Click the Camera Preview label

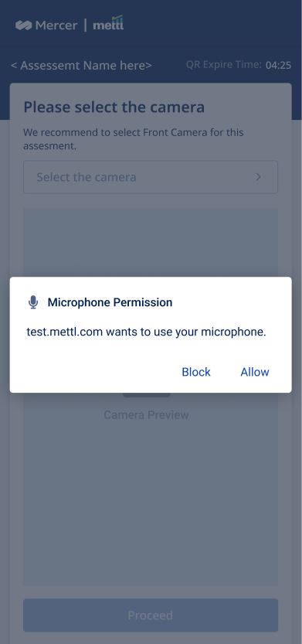pos(147,415)
